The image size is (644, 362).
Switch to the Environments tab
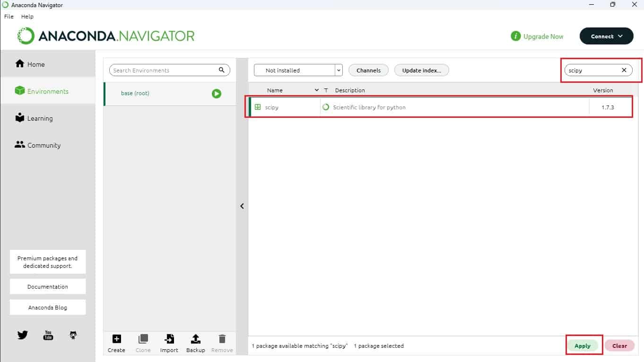tap(48, 91)
